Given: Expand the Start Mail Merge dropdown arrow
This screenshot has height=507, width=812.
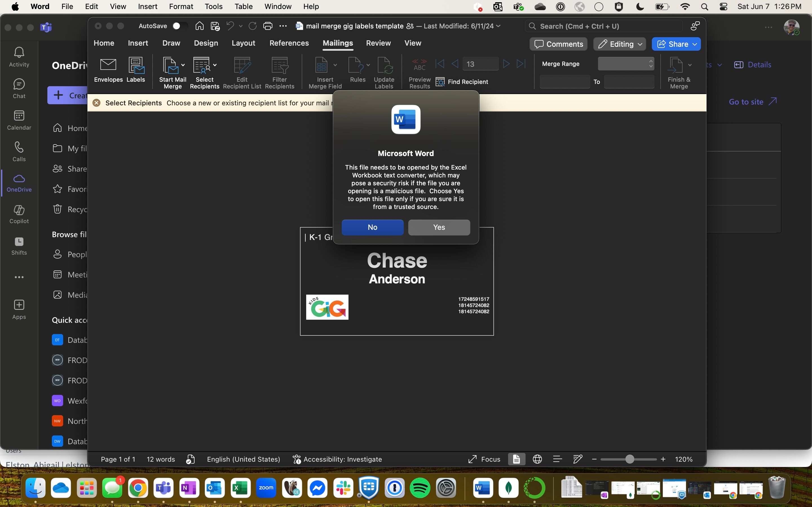Looking at the screenshot, I should (183, 65).
